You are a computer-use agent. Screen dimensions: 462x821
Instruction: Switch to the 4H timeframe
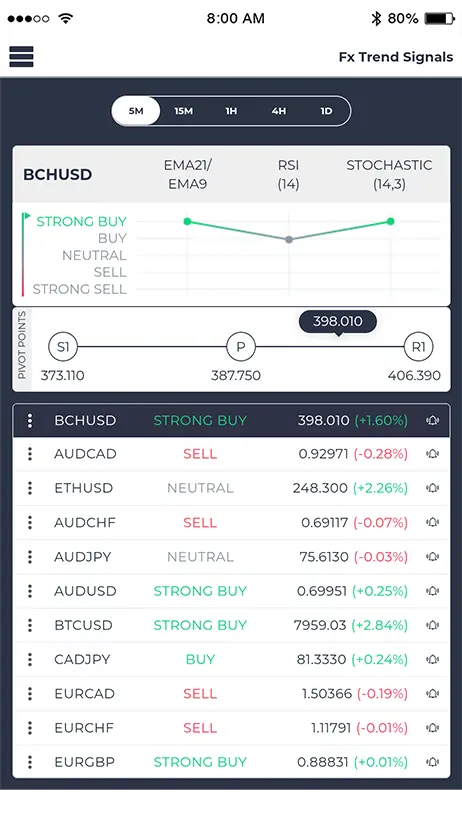click(279, 111)
